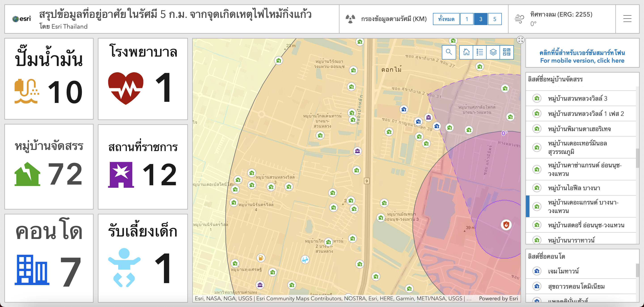The image size is (644, 307).
Task: Expand the map to fullscreen
Action: coord(521,40)
